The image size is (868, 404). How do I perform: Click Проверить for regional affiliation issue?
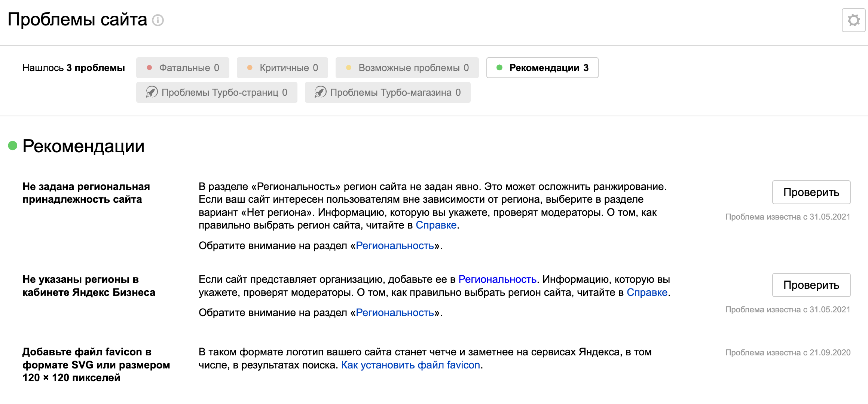(811, 192)
